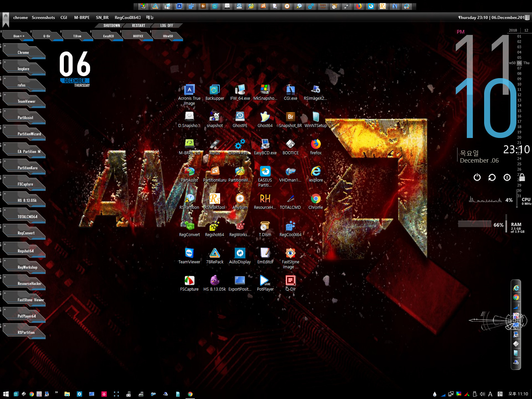Launch the AnyBurn desktop icon
The width and height of the screenshot is (532, 399).
(x=240, y=201)
